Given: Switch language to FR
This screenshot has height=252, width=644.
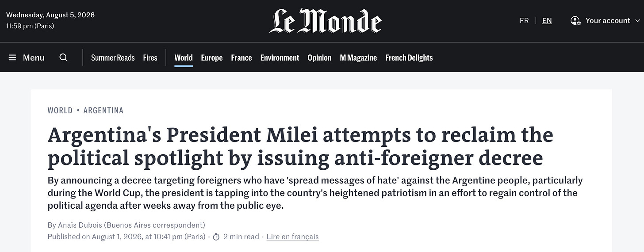Looking at the screenshot, I should point(524,21).
